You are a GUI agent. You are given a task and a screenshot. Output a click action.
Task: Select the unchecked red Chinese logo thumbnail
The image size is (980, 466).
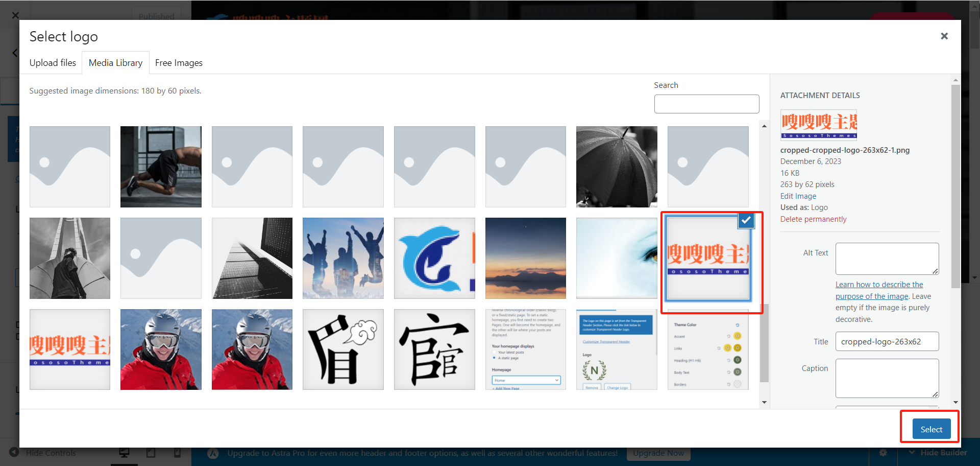pyautogui.click(x=70, y=349)
